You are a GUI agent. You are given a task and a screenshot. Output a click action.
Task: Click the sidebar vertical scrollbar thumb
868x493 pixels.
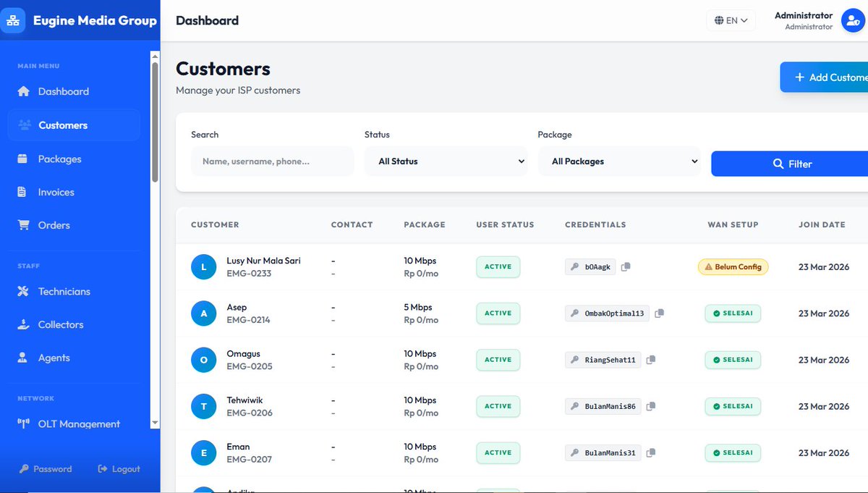[155, 122]
